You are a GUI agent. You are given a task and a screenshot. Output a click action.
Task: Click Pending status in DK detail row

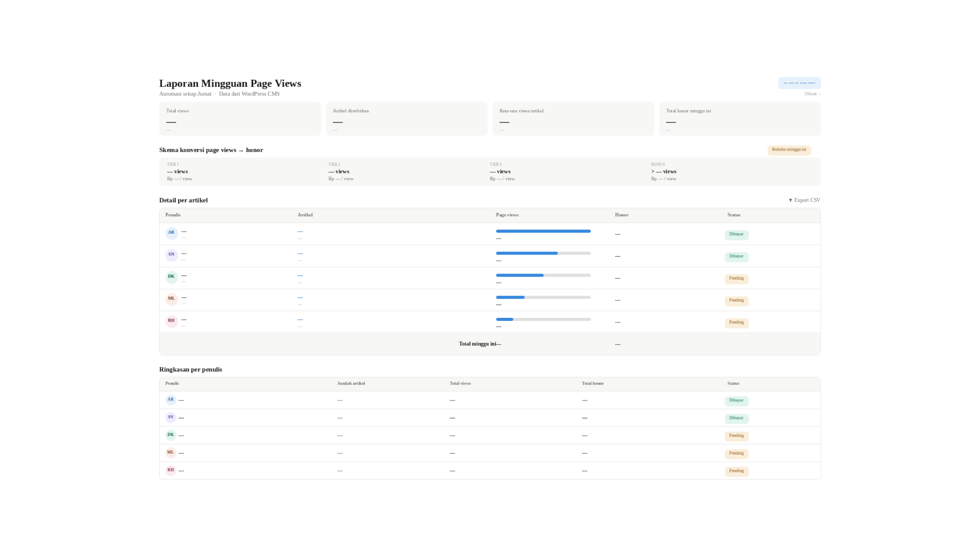pyautogui.click(x=737, y=279)
